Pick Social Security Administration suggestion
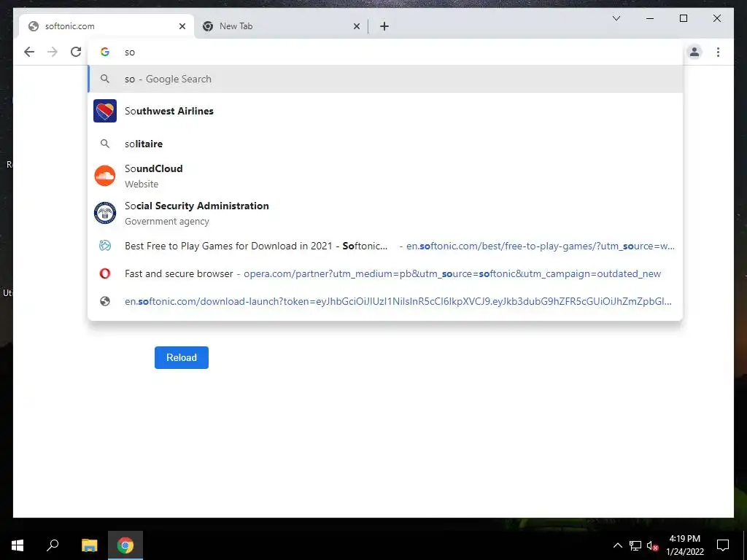The image size is (747, 560). click(x=385, y=213)
